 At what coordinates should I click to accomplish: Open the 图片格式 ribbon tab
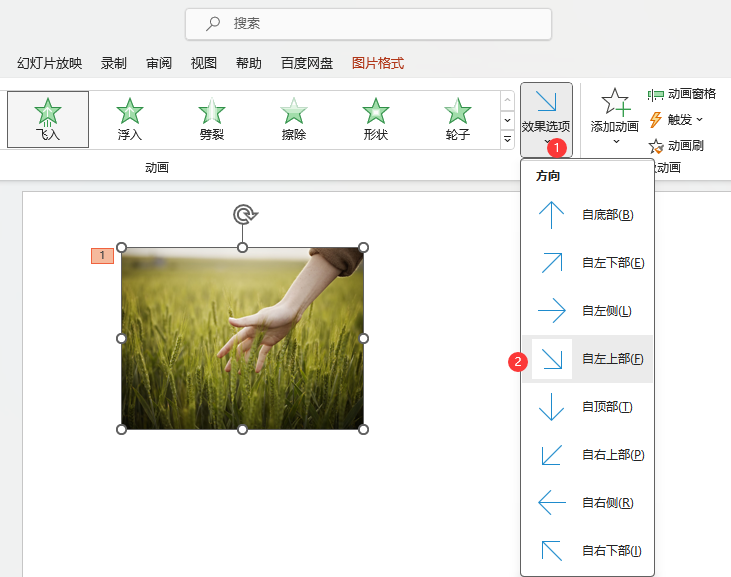pyautogui.click(x=378, y=63)
